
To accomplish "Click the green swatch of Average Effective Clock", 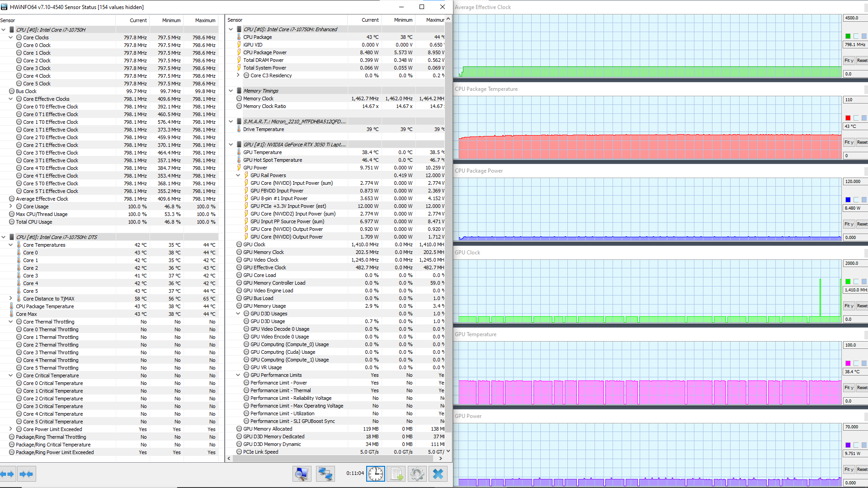I will click(848, 36).
